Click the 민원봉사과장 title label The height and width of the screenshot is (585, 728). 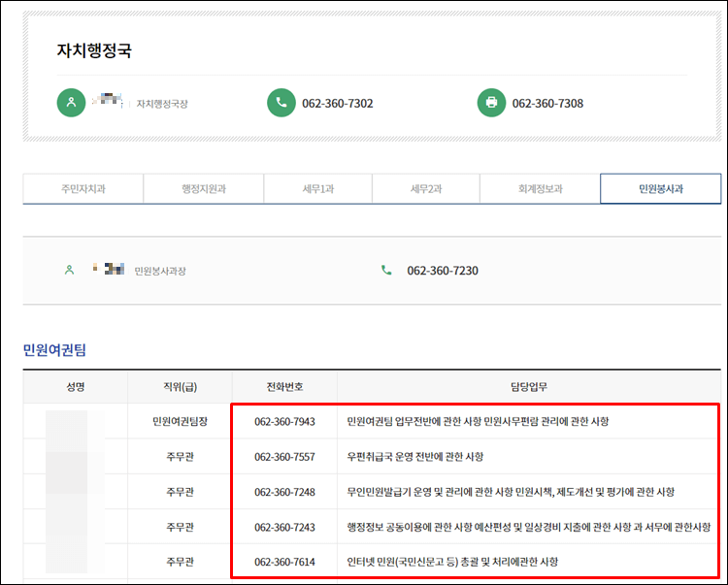click(160, 271)
